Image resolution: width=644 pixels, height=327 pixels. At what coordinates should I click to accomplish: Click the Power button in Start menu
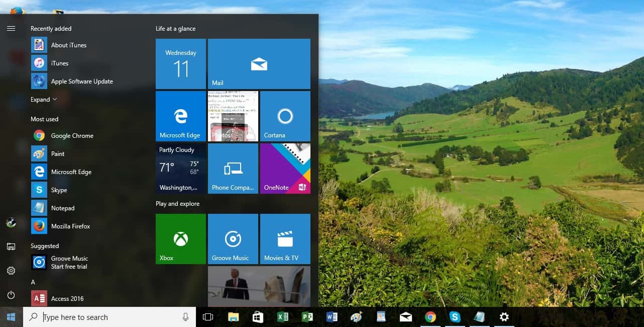[x=11, y=295]
